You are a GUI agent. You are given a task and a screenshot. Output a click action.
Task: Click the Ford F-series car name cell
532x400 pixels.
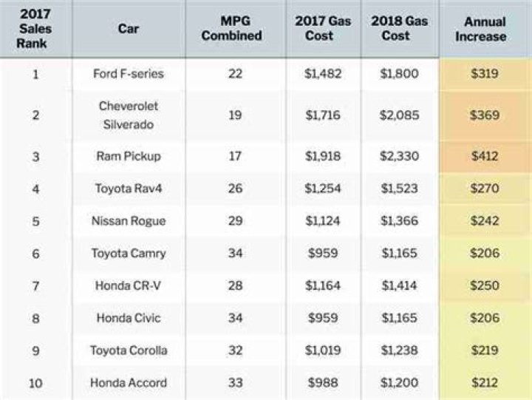click(129, 74)
